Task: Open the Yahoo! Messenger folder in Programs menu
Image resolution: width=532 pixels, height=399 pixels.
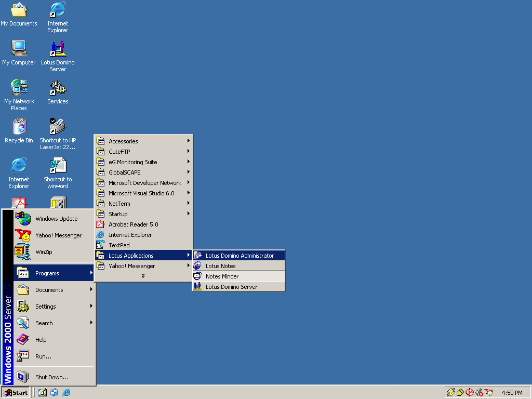Action: coord(143,266)
